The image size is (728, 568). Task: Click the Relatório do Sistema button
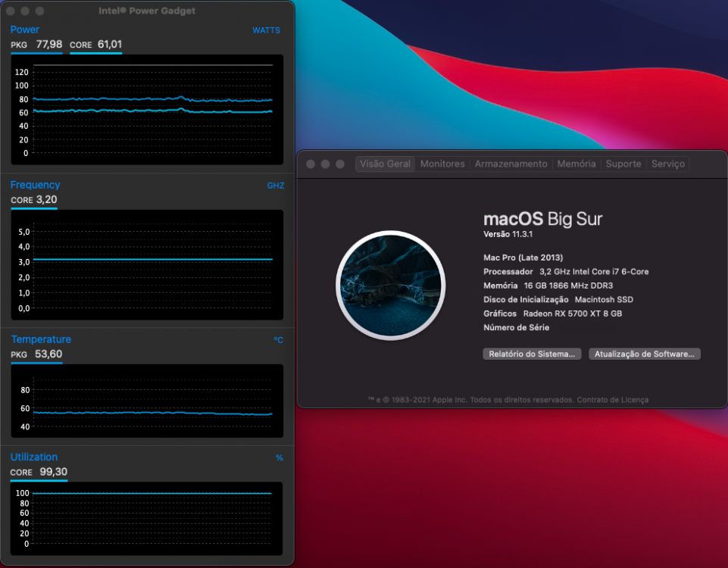pyautogui.click(x=532, y=354)
